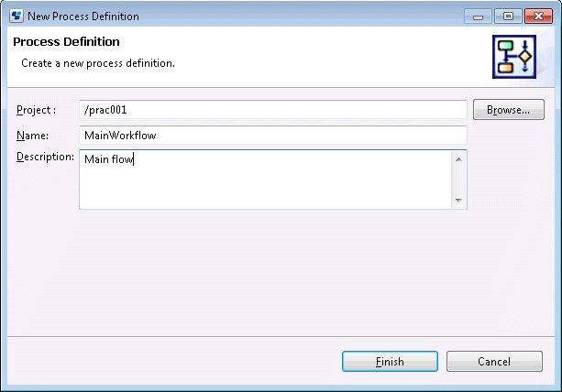Click the Name label
Viewport: 562px width, 392px height.
(32, 136)
